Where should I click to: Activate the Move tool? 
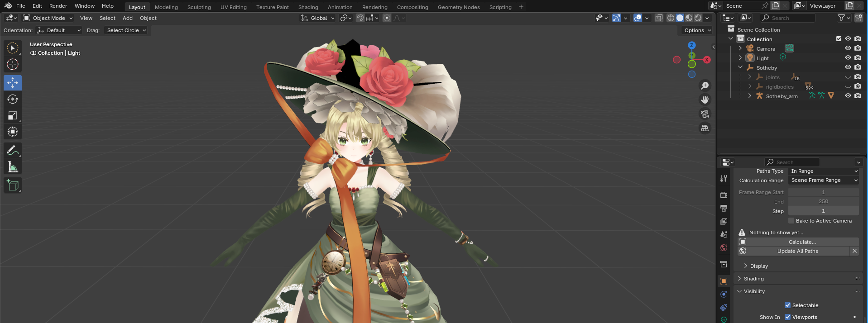pos(13,83)
